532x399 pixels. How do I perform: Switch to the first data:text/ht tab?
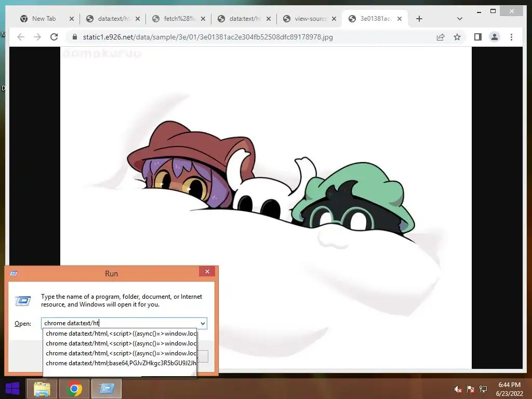click(109, 19)
